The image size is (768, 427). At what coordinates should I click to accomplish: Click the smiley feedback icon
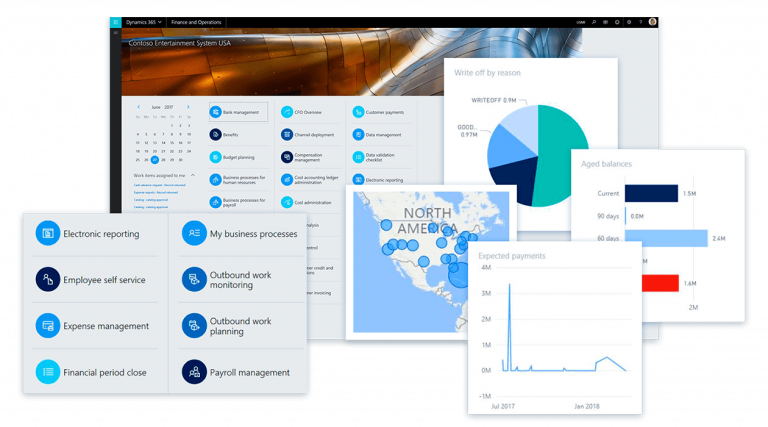pos(617,22)
